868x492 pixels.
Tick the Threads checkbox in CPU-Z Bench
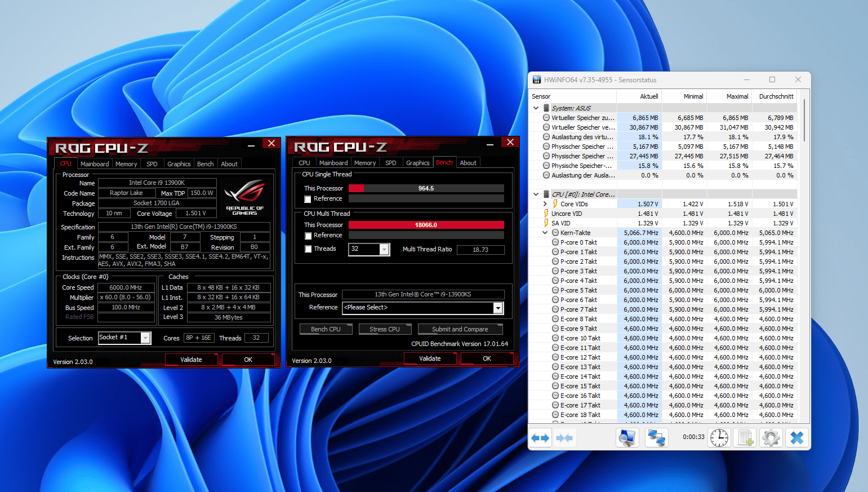click(x=308, y=249)
